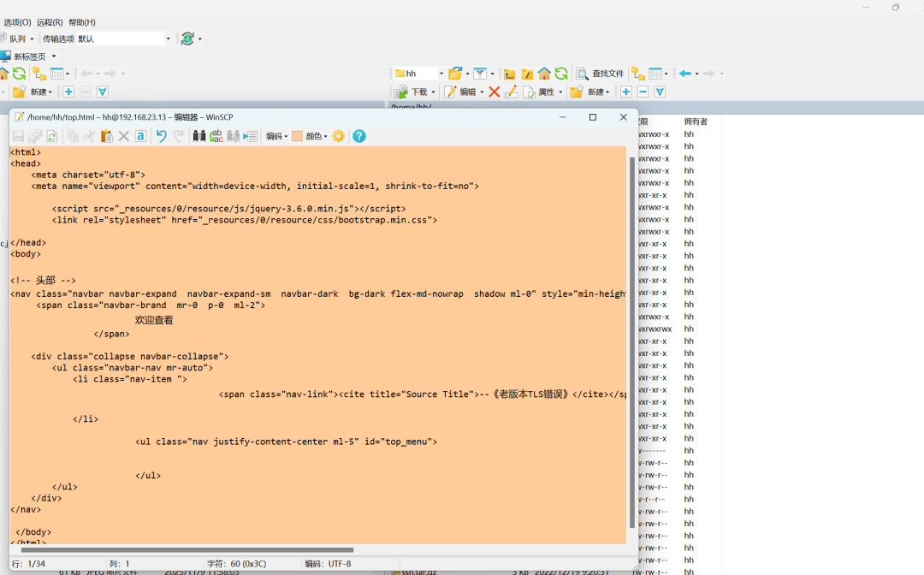Click the remote rename pencil icon
This screenshot has width=924, height=575.
tap(511, 92)
